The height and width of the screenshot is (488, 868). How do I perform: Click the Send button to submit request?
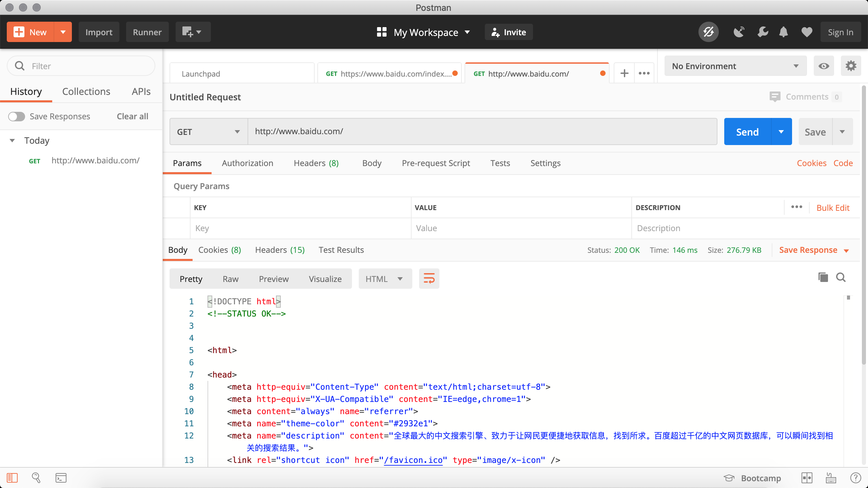(747, 132)
